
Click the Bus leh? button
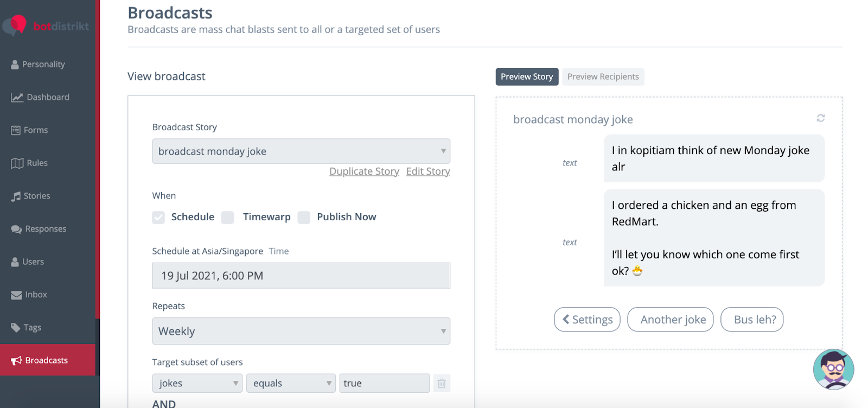coord(752,320)
